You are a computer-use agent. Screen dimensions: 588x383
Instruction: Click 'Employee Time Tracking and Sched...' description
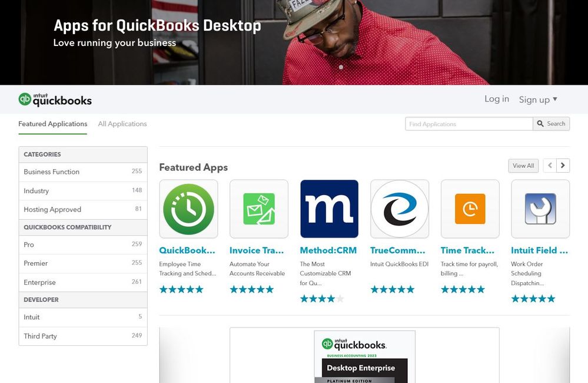[188, 269]
